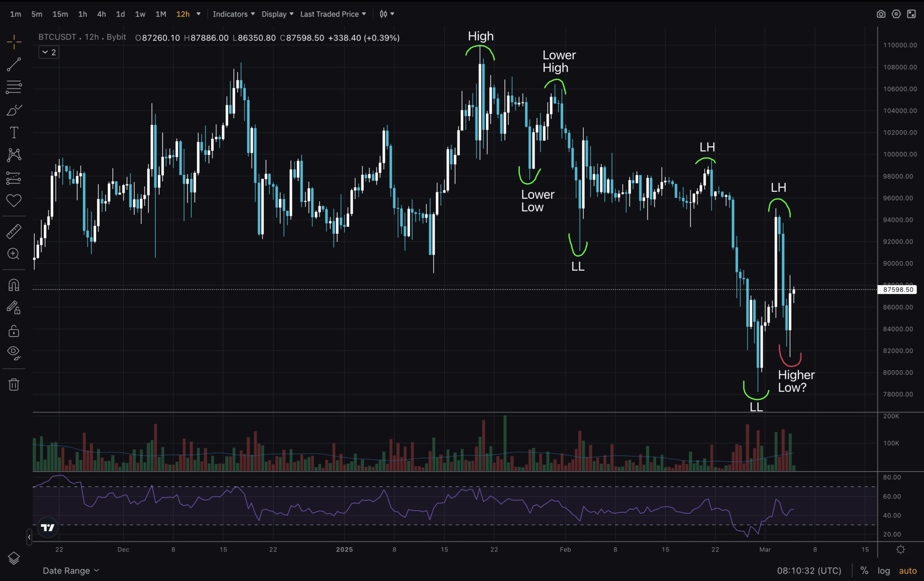Toggle log scale mode
Screen dimensions: 924x581
(x=884, y=571)
